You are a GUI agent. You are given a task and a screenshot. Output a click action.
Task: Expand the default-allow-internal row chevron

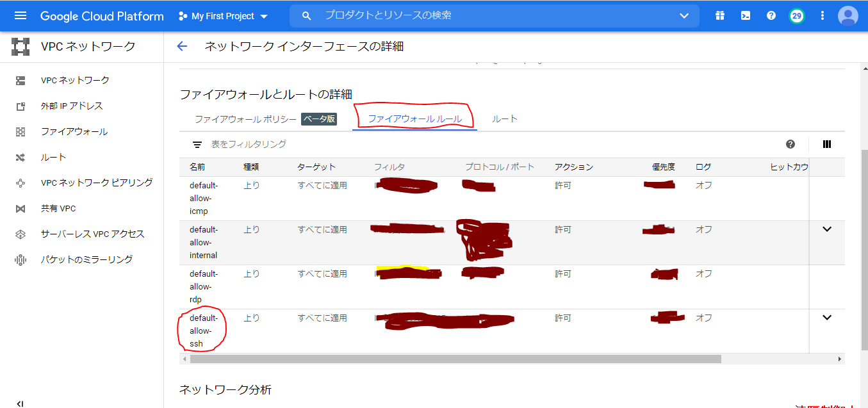(827, 229)
